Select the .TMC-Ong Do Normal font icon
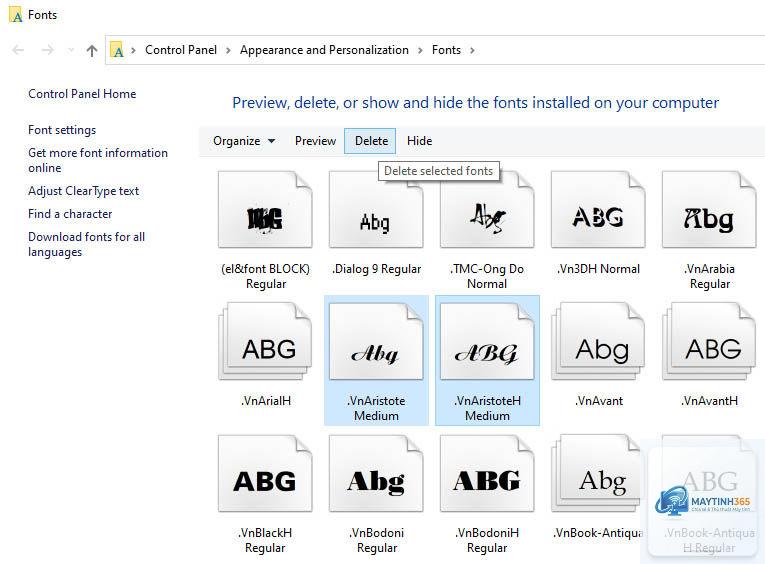The height and width of the screenshot is (564, 765). click(x=487, y=210)
